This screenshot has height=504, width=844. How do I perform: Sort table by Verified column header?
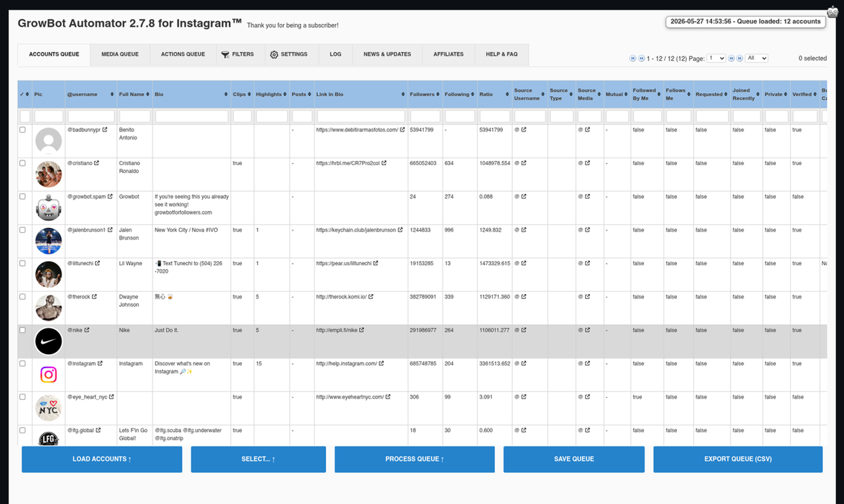coord(805,94)
